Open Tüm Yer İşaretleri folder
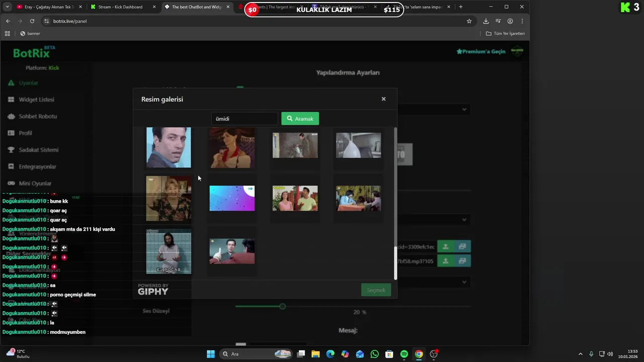 click(x=506, y=33)
